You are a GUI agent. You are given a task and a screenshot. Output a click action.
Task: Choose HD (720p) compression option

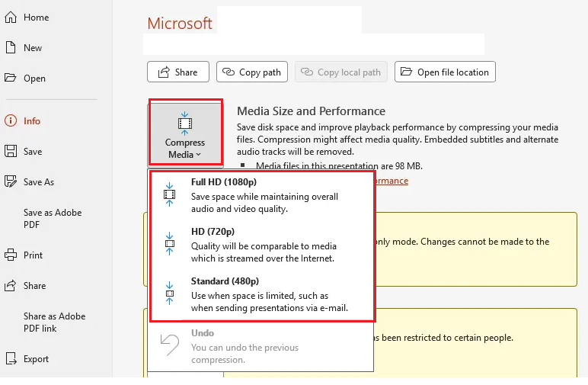tap(262, 245)
